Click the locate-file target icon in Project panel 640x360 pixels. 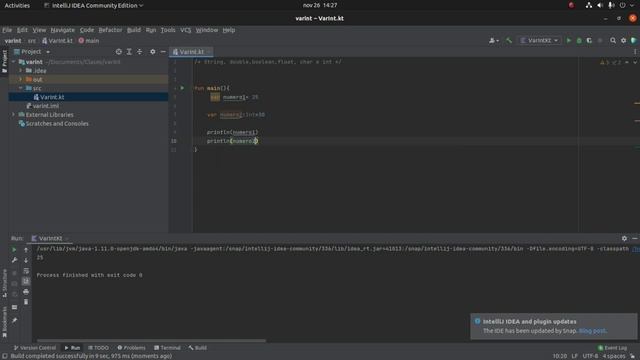(118, 52)
